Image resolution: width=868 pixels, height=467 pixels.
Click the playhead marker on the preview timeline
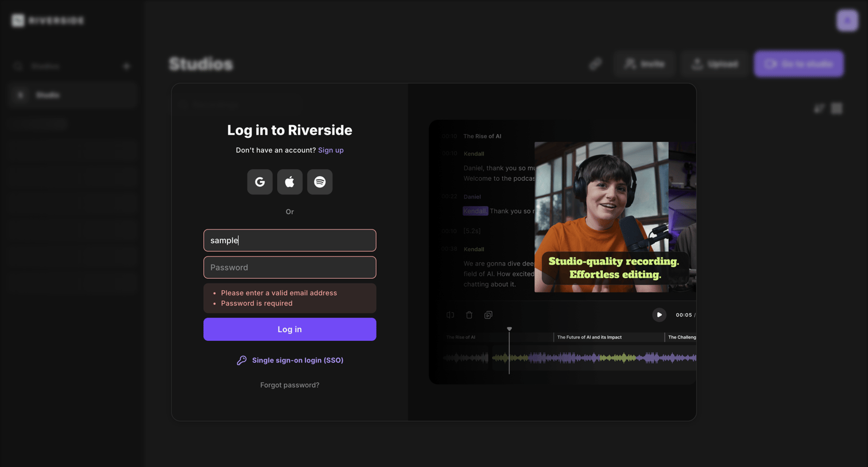point(509,329)
